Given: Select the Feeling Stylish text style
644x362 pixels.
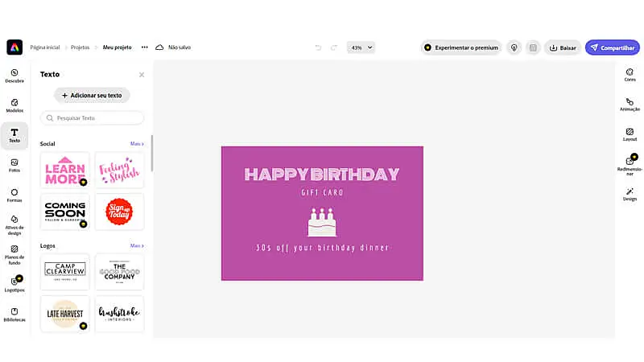Looking at the screenshot, I should 119,171.
